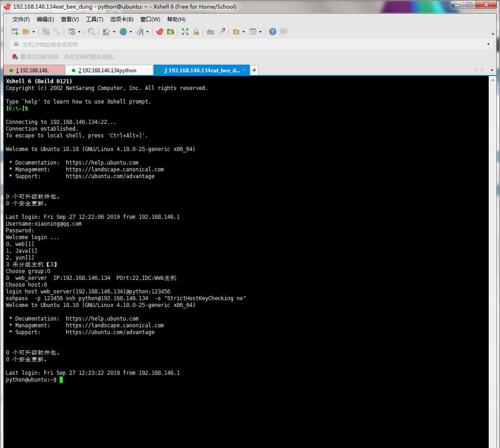Expand the session properties dropdown arrow
Screen dimensions: 500x448
[x=79, y=32]
